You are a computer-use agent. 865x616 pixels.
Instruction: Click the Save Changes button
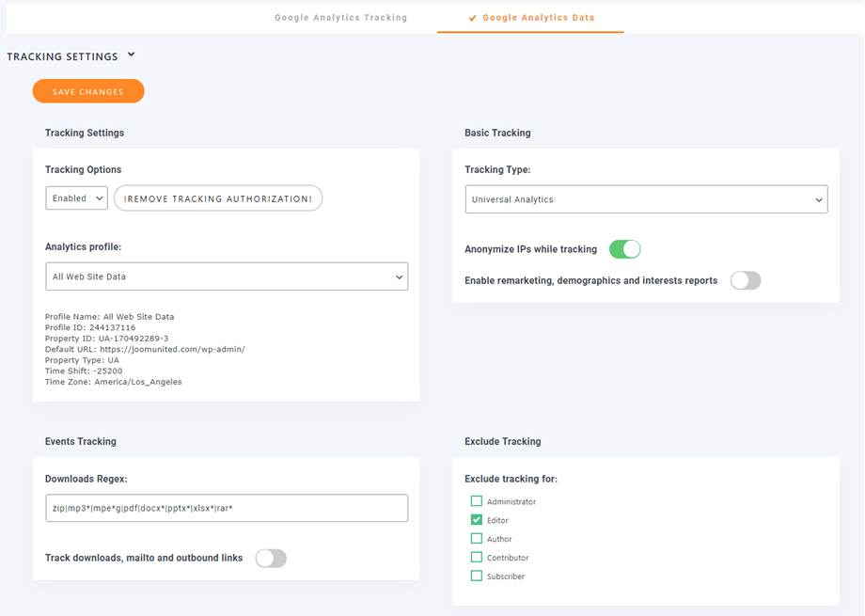tap(88, 91)
